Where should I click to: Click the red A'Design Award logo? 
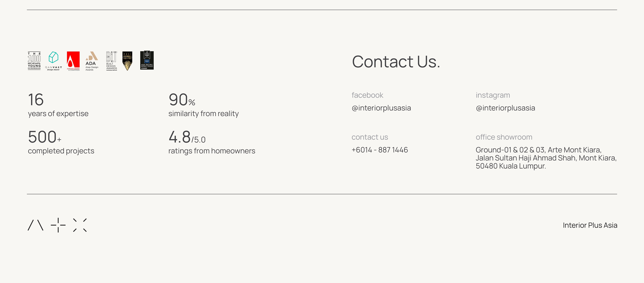click(73, 61)
